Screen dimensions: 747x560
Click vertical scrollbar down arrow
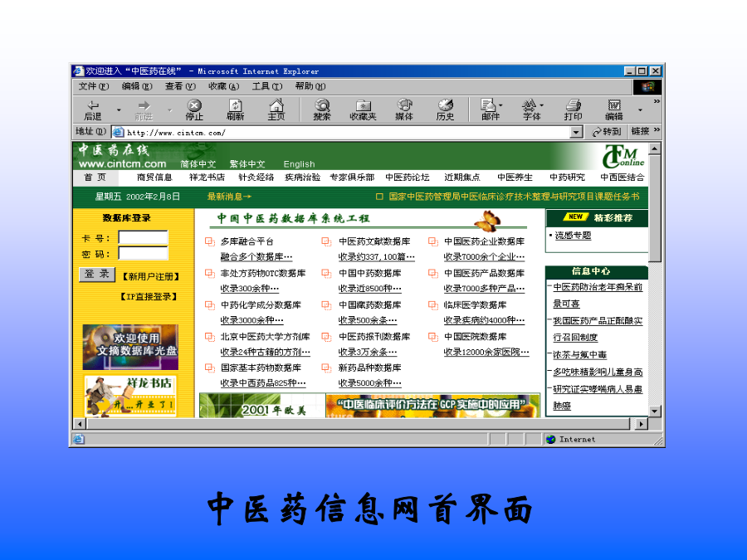(655, 411)
